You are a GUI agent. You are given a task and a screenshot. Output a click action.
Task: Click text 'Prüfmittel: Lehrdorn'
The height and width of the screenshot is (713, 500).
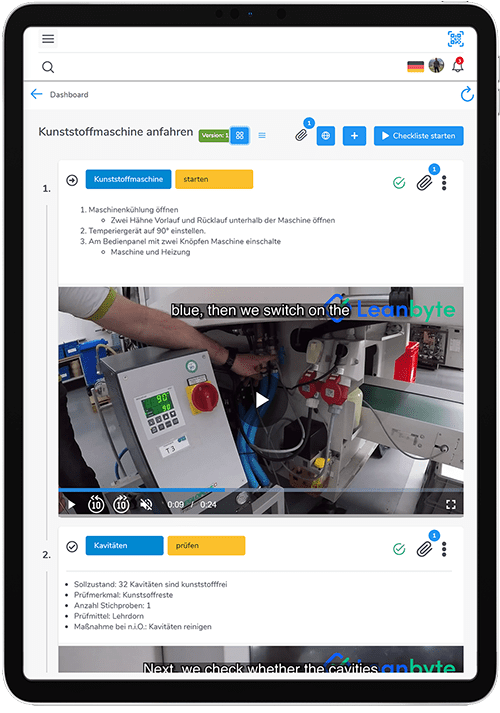pyautogui.click(x=109, y=616)
